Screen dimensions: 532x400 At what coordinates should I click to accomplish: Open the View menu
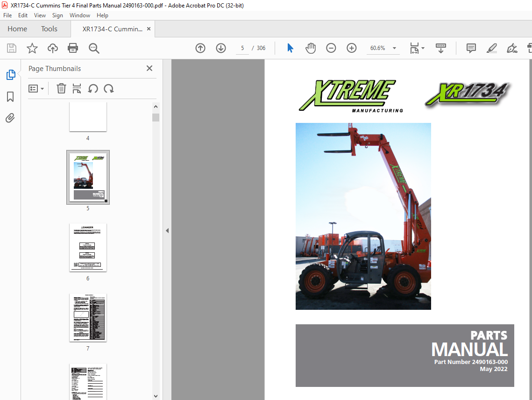pyautogui.click(x=40, y=15)
